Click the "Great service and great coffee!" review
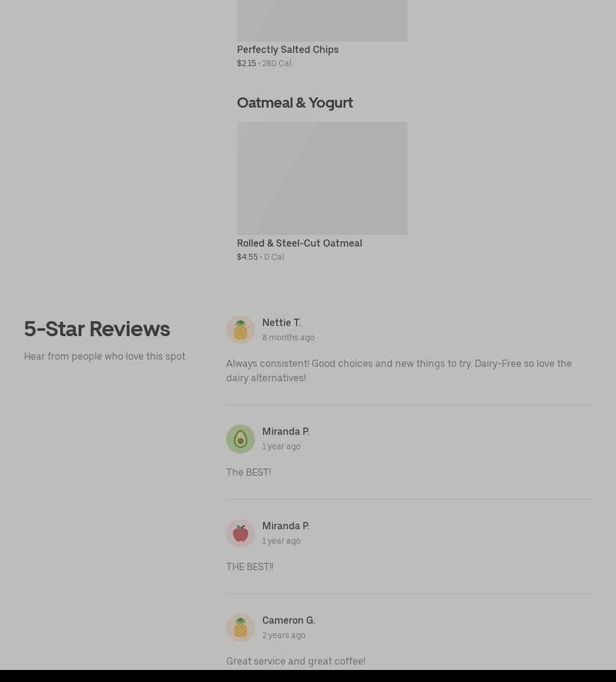Viewport: 616px width, 682px height. (x=296, y=661)
